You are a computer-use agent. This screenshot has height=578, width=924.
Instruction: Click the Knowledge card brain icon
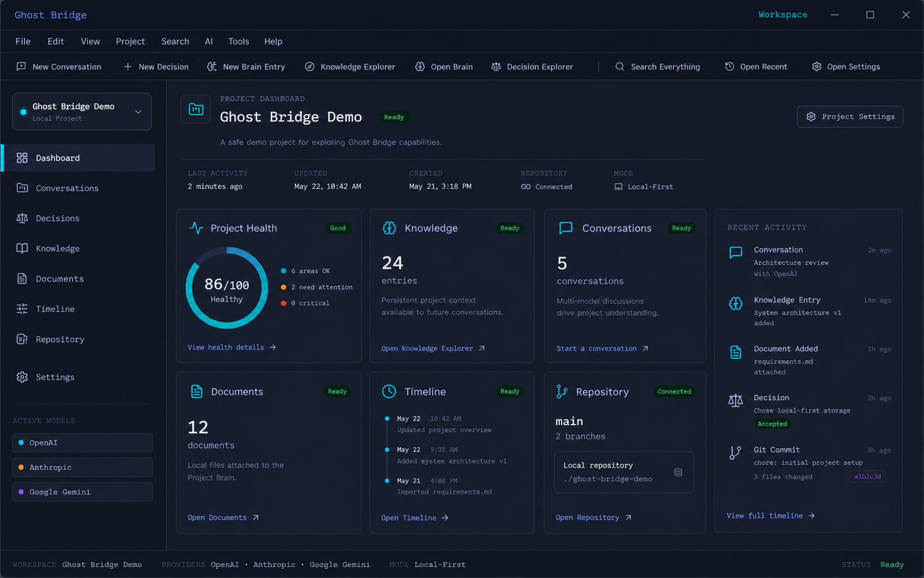tap(389, 228)
